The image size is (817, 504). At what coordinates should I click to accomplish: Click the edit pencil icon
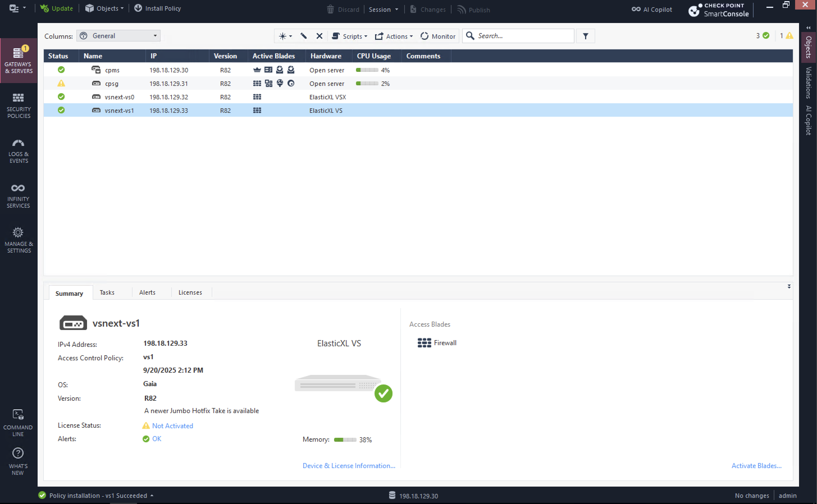point(303,36)
